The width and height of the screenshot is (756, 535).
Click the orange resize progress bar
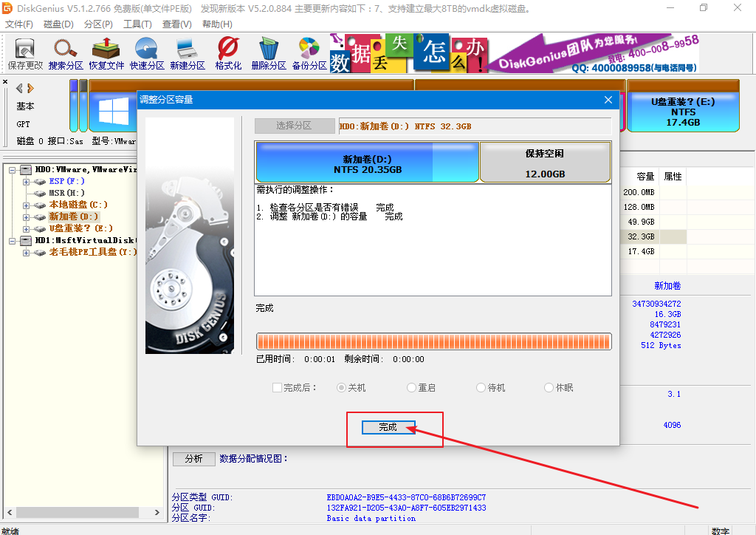coord(434,341)
